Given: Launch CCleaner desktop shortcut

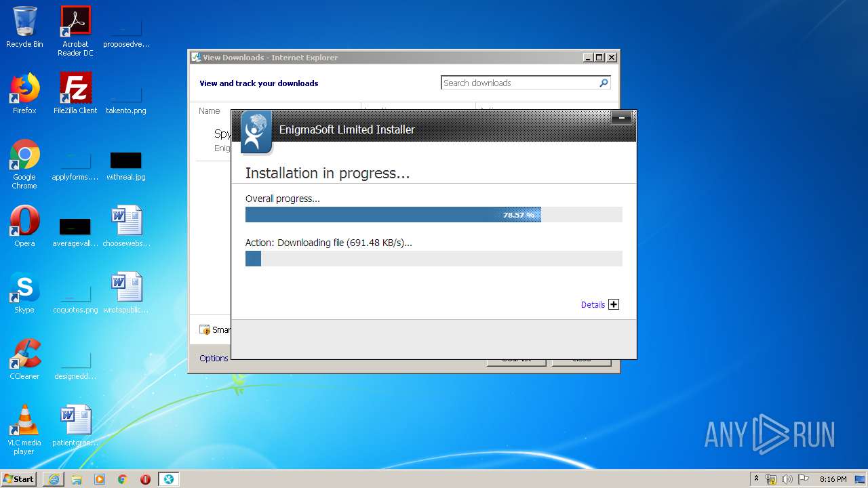Looking at the screenshot, I should coord(24,359).
